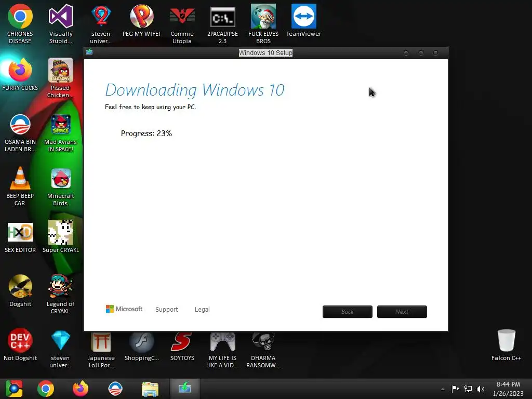Open the Santa icon above BROS label
532x399 pixels.
tap(263, 16)
